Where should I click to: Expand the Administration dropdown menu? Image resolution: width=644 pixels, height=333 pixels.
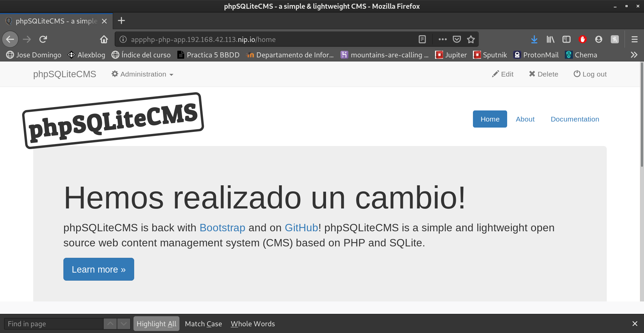tap(143, 74)
